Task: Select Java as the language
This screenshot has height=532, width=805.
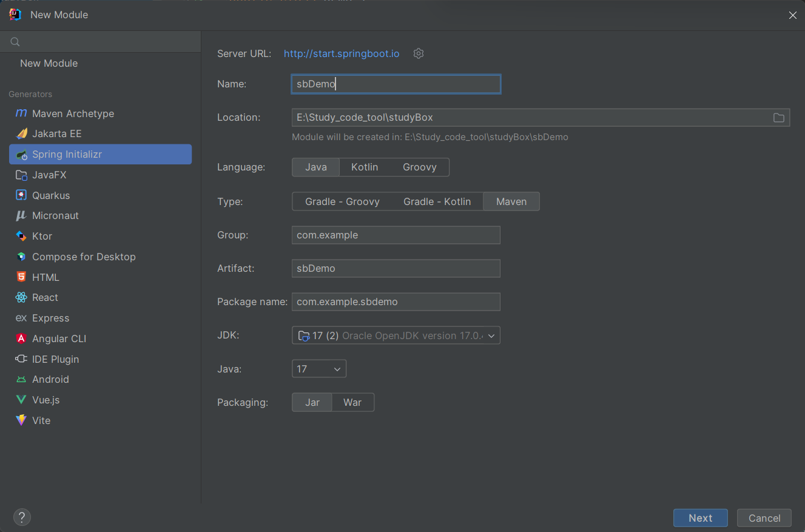Action: (x=315, y=167)
